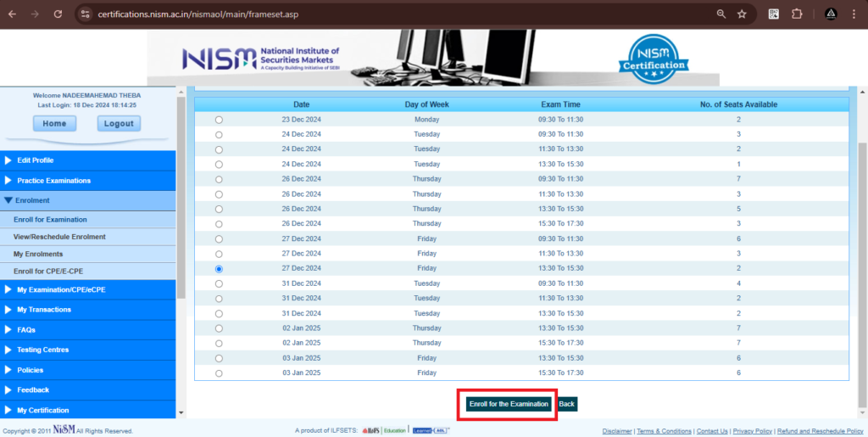Expand Practice Examinations section
868x437 pixels.
tap(88, 181)
